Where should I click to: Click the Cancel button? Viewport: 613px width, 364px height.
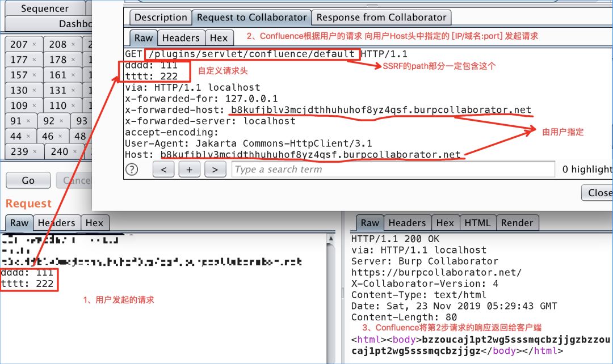coord(74,180)
